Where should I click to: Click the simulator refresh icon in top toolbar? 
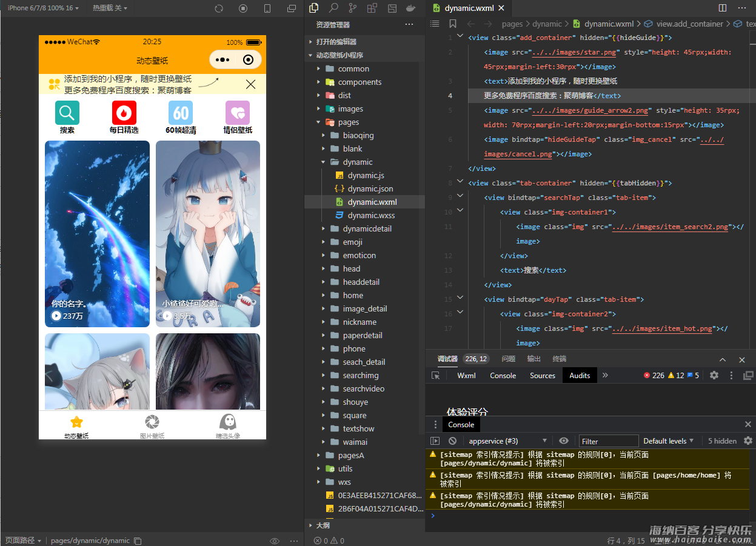click(x=219, y=8)
